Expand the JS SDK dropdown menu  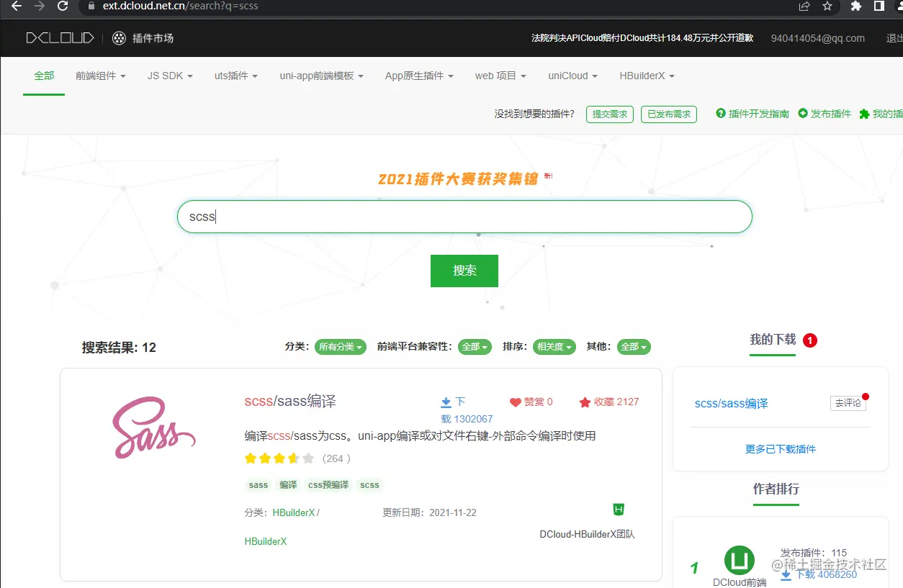click(170, 76)
